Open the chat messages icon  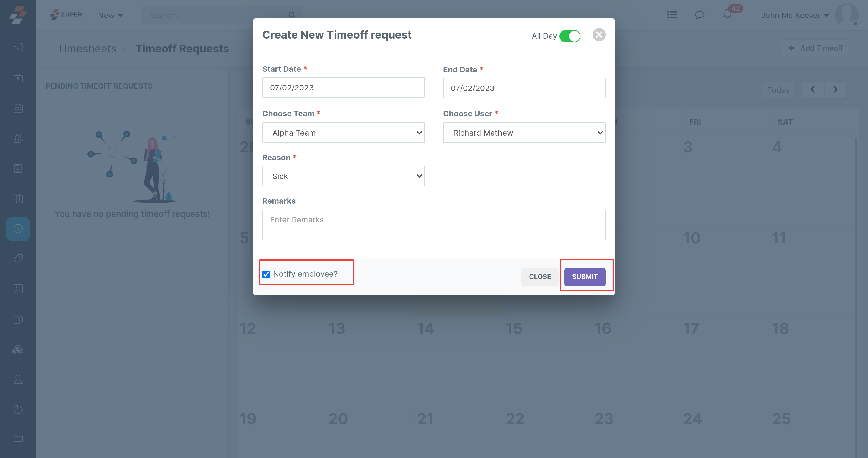point(700,15)
